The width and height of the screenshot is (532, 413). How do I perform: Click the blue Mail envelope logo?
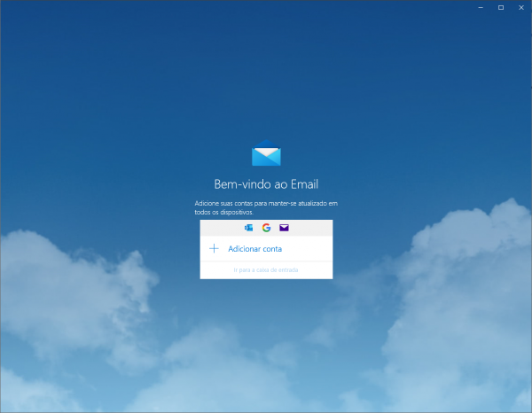[x=266, y=154]
